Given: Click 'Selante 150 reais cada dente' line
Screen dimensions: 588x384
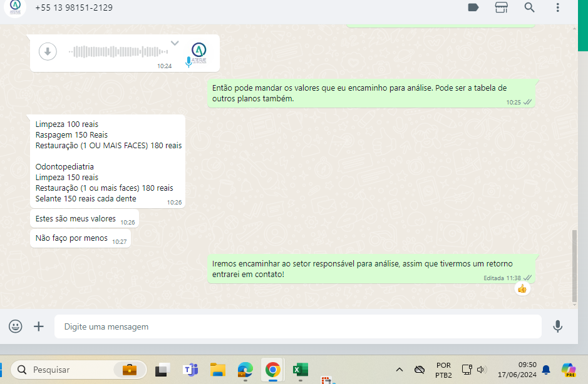Looking at the screenshot, I should tap(86, 198).
